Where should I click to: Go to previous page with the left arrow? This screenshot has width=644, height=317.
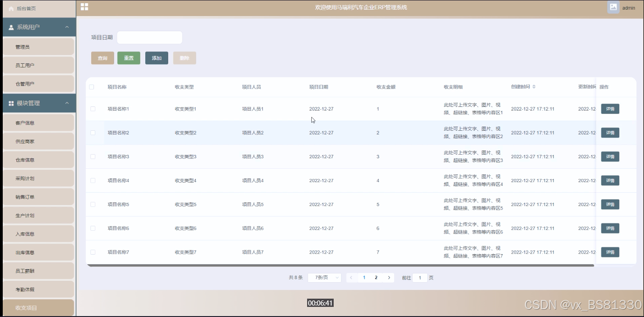pos(351,278)
